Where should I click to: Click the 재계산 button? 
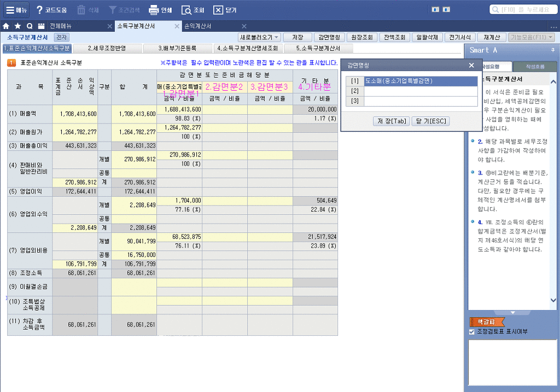click(x=492, y=37)
